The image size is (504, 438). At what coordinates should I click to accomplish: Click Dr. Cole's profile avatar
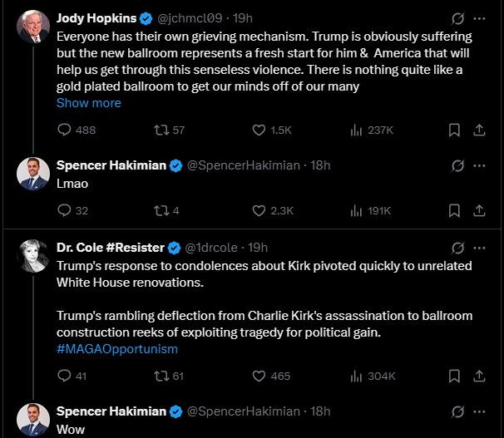pos(32,259)
